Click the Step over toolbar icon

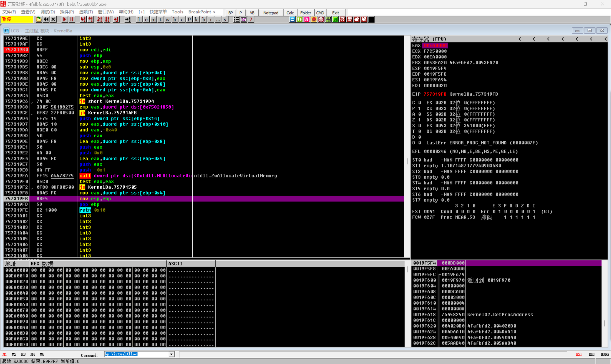(x=90, y=19)
